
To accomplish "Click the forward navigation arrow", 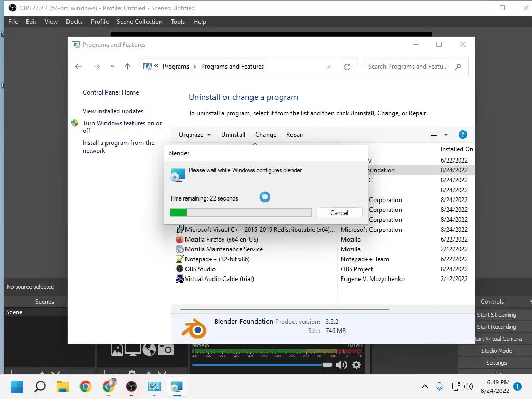I will coord(97,66).
